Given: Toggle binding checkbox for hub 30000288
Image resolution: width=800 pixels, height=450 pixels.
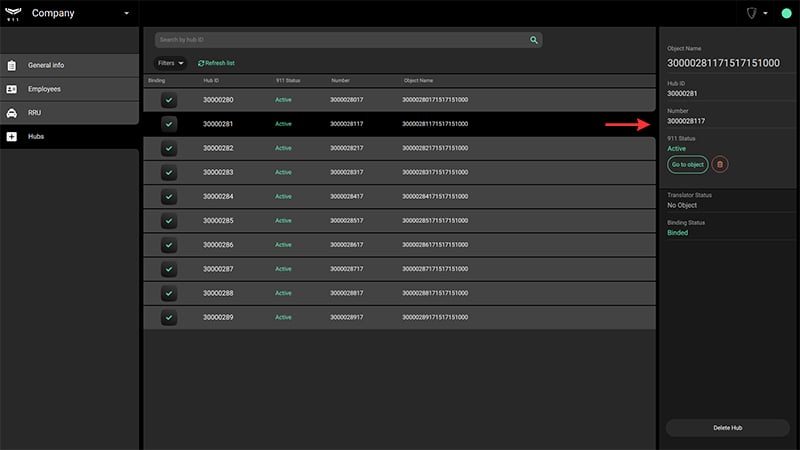Looking at the screenshot, I should (x=169, y=293).
